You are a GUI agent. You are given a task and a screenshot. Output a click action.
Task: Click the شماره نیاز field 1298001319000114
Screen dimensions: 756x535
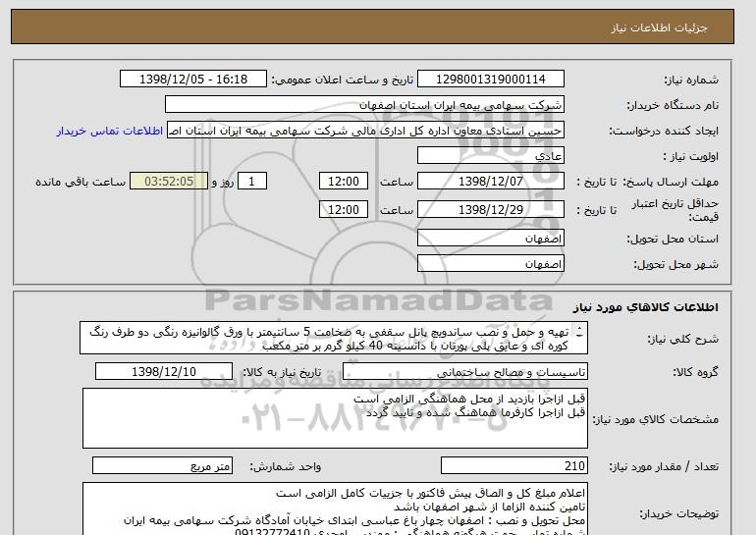click(491, 80)
